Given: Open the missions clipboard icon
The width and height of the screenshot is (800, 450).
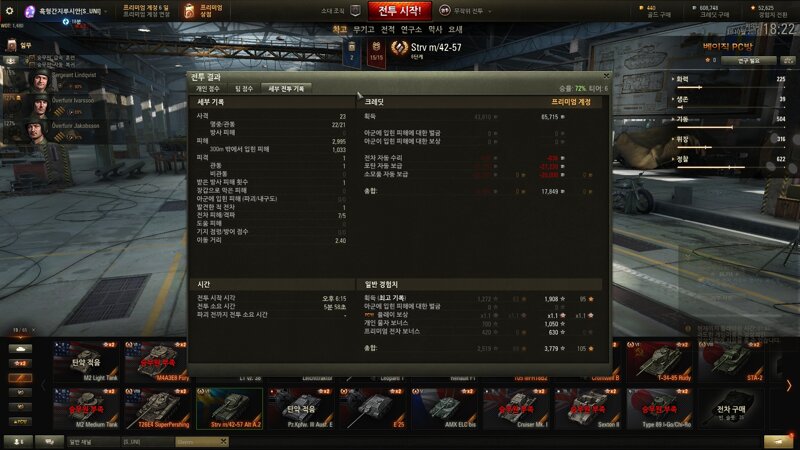Looking at the screenshot, I should pos(11,46).
